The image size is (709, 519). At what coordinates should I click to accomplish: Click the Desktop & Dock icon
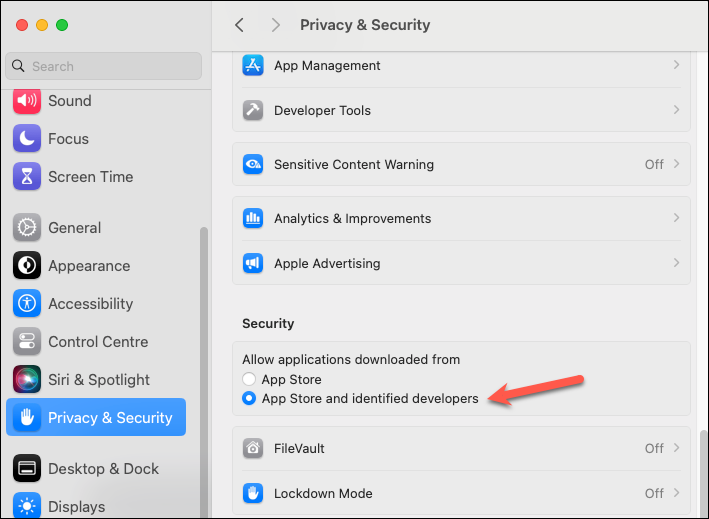tap(27, 468)
